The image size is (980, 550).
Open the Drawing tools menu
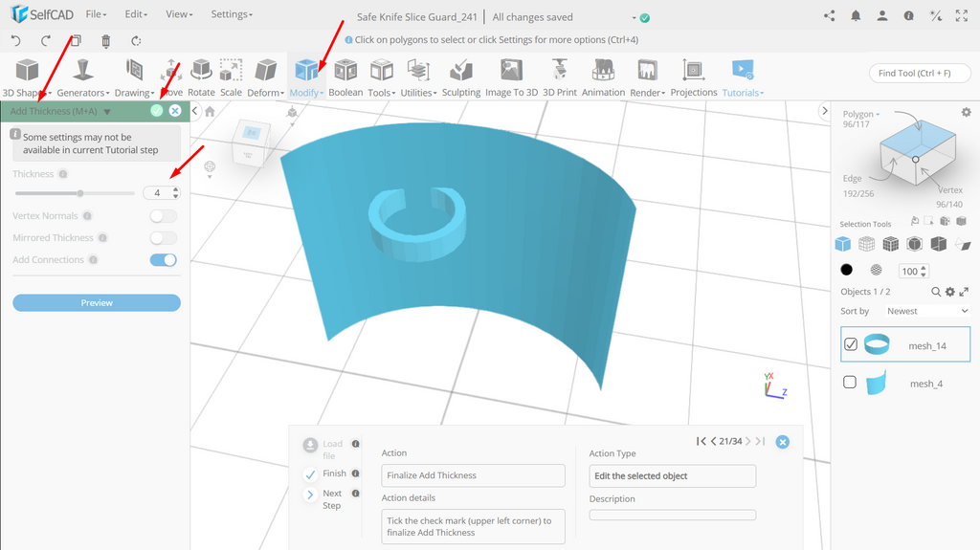pos(134,77)
